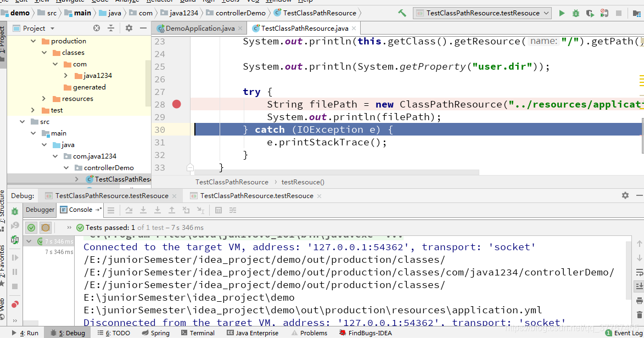Close the TestClassPathResource.java tab
This screenshot has height=338, width=644.
(354, 29)
